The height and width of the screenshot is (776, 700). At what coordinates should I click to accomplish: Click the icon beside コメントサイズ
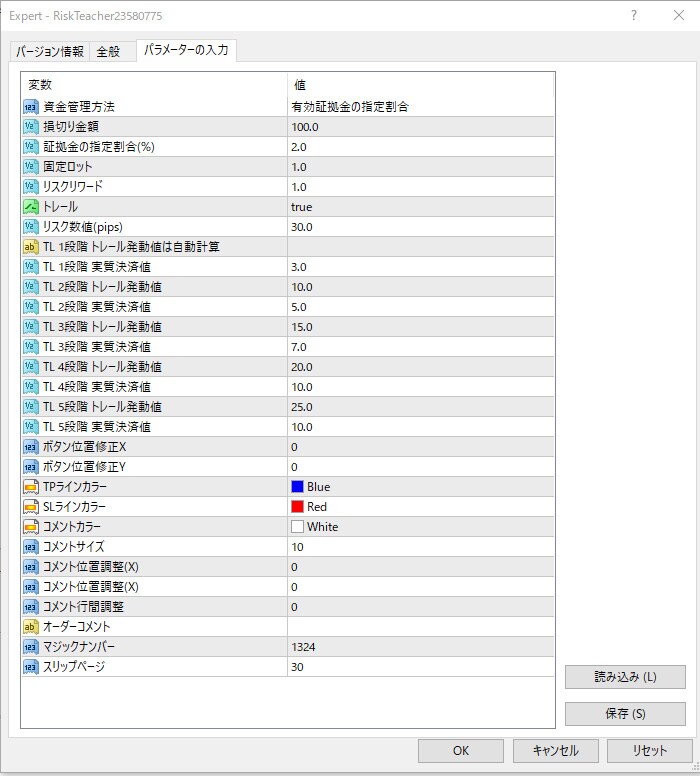31,547
